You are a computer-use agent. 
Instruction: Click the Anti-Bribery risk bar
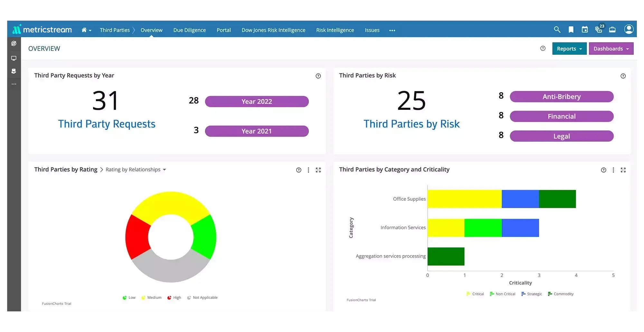pos(561,97)
